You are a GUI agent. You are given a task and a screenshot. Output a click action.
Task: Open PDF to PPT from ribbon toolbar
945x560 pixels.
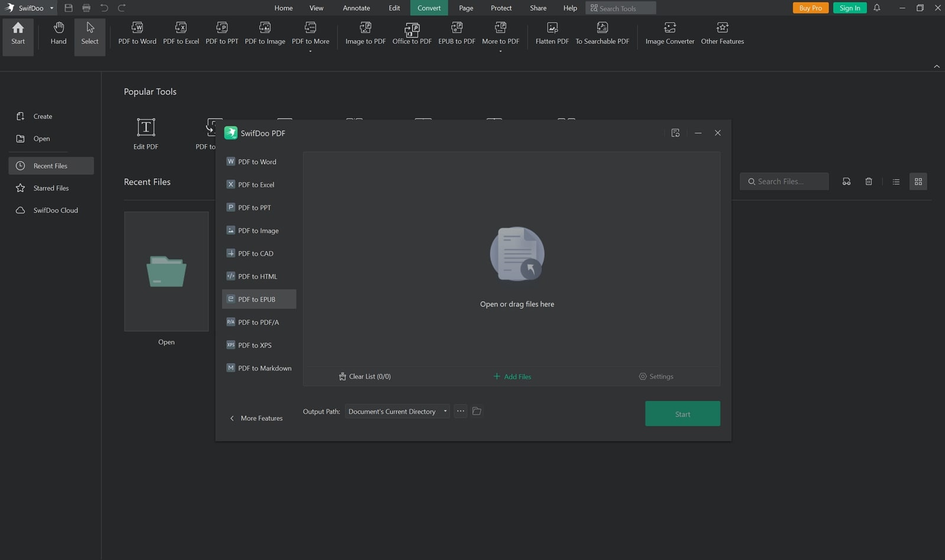222,34
